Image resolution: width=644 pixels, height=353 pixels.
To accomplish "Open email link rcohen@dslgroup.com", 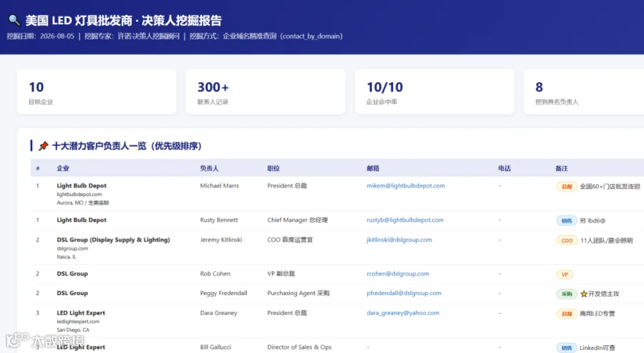I will (397, 274).
